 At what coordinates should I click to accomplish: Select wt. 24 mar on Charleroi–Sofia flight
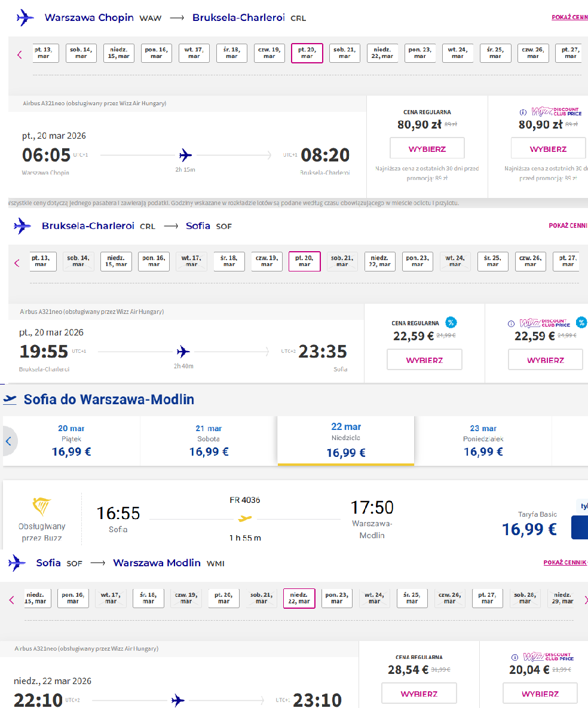(455, 261)
